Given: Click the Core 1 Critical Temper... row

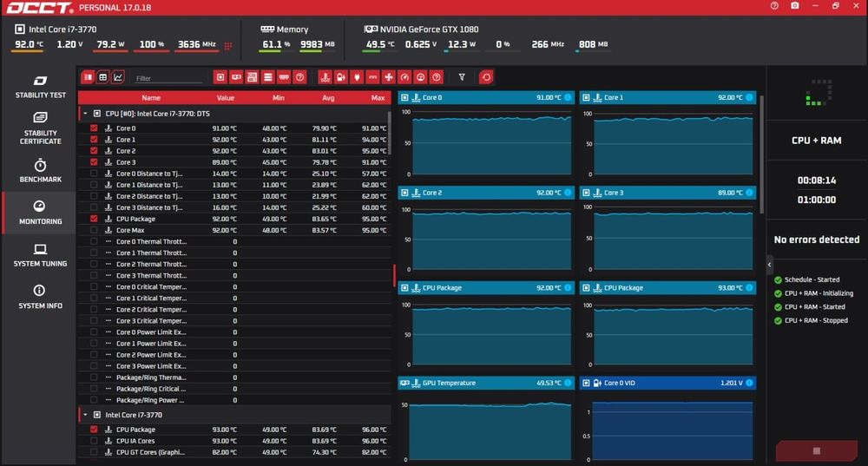Looking at the screenshot, I should [x=234, y=298].
